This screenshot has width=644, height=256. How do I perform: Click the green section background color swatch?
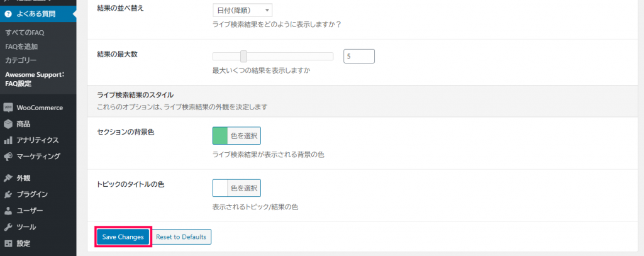point(220,136)
